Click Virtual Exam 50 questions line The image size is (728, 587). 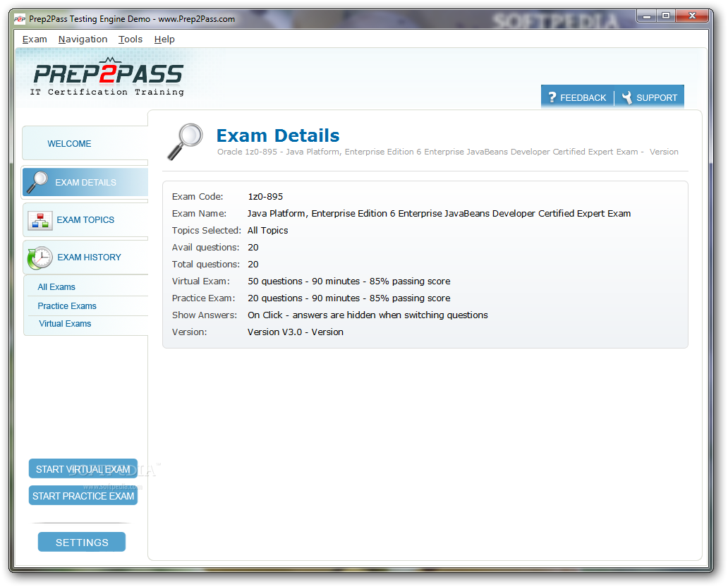tap(348, 281)
